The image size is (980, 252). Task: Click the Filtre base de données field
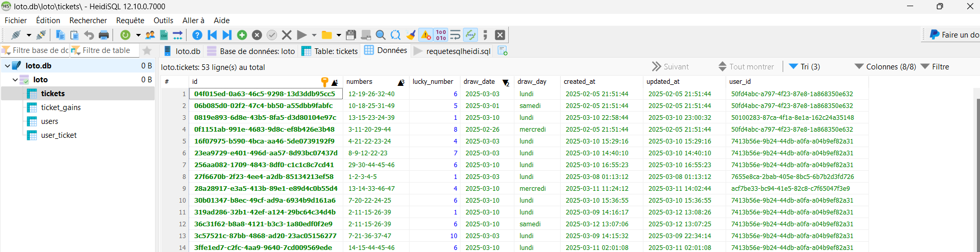pyautogui.click(x=35, y=50)
